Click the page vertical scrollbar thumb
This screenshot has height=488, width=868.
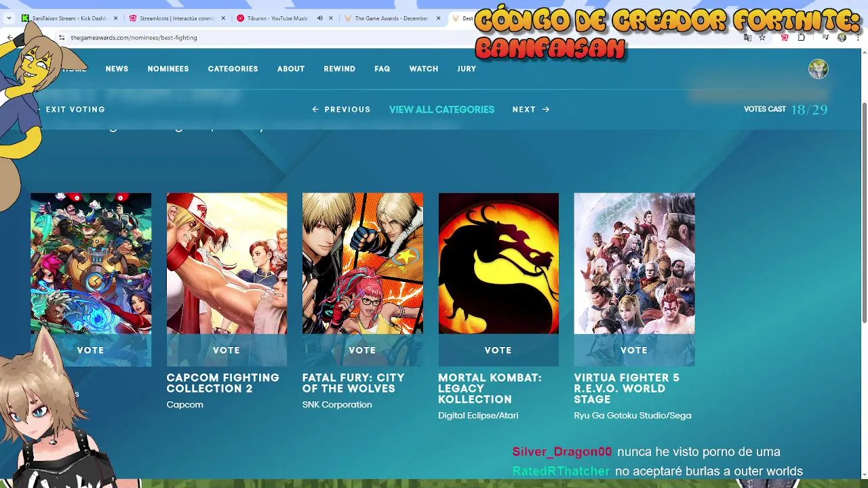[x=863, y=211]
